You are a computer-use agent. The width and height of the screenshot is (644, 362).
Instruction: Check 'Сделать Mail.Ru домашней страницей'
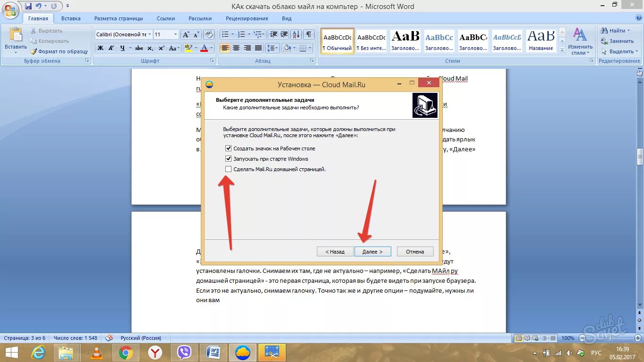[228, 169]
